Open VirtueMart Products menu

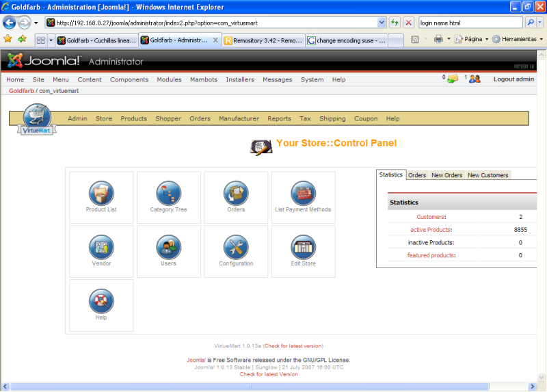pos(133,118)
